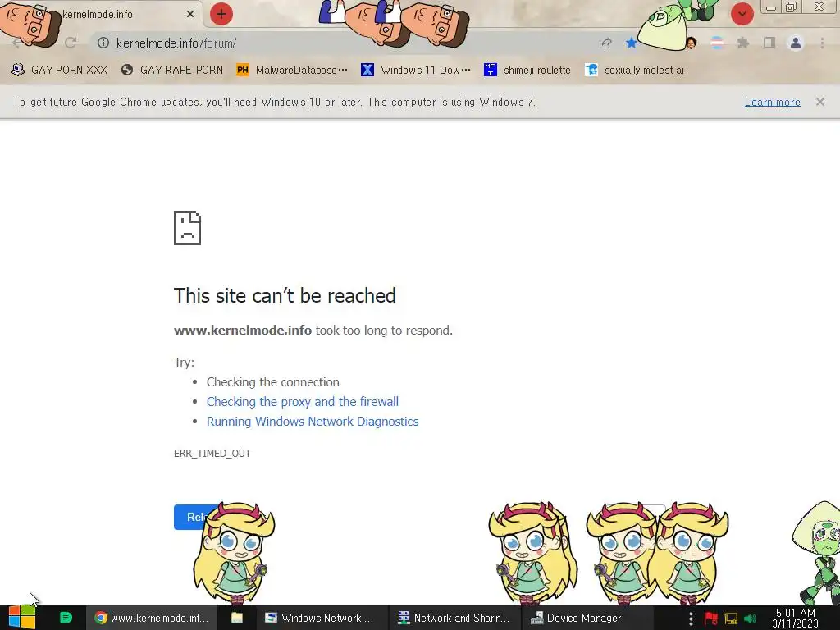Open the red tab search dropdown
Screen dimensions: 840x630
coord(742,14)
